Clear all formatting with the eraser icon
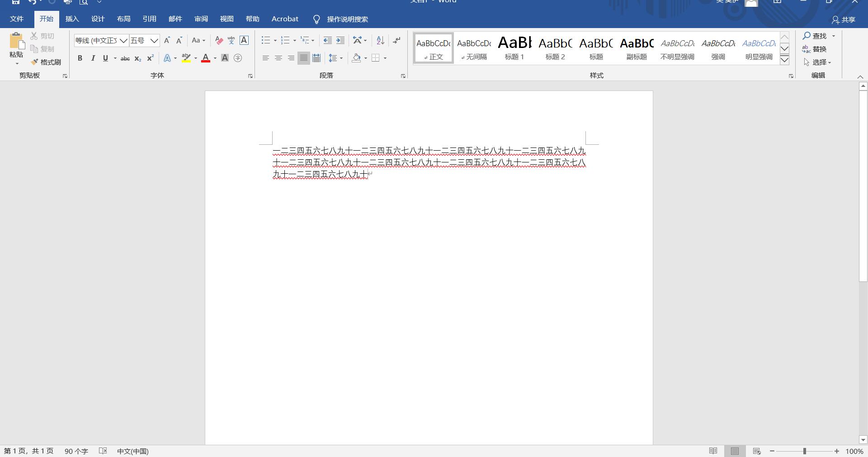Viewport: 868px width, 457px height. [219, 40]
